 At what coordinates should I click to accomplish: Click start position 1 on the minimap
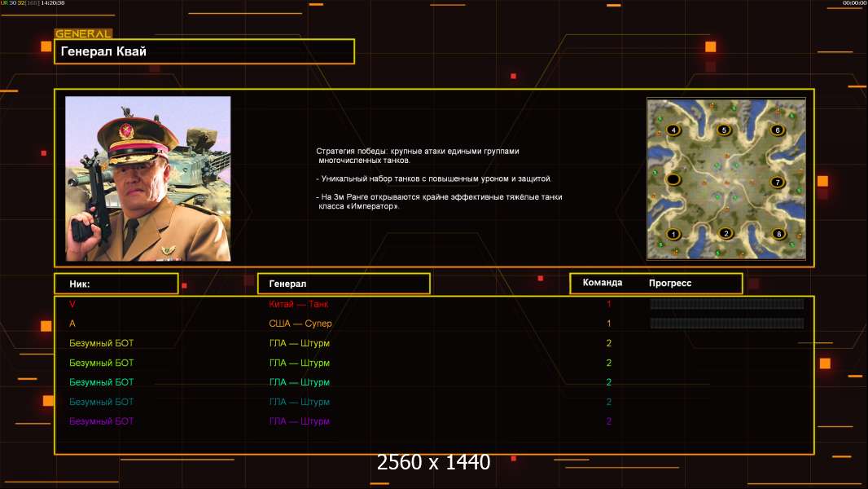click(x=673, y=235)
